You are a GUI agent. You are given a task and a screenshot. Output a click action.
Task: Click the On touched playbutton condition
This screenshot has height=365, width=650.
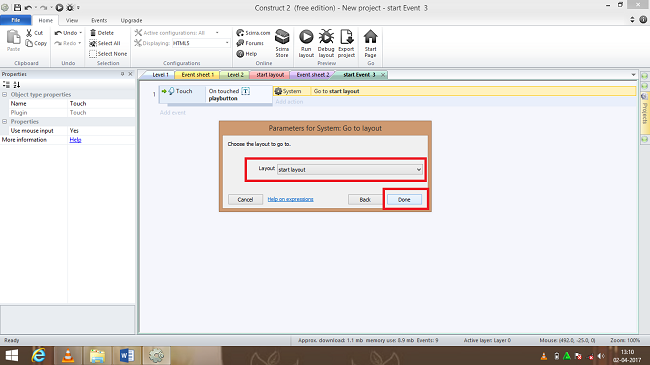click(239, 95)
